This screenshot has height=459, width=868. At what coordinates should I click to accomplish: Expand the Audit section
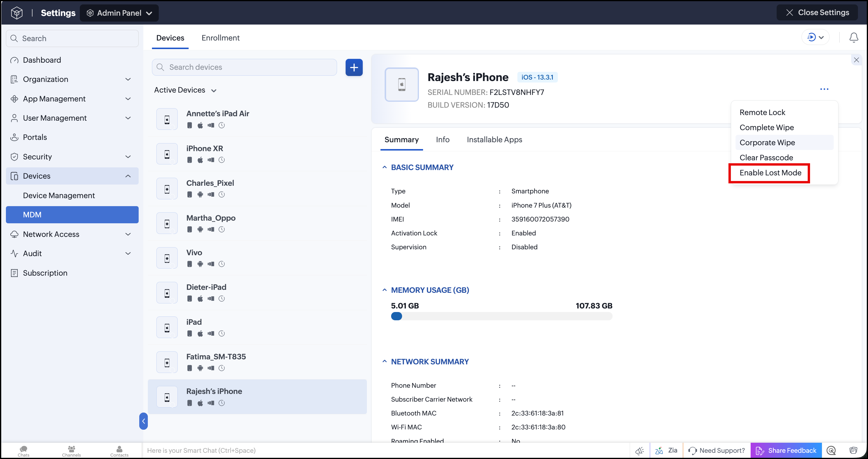128,254
